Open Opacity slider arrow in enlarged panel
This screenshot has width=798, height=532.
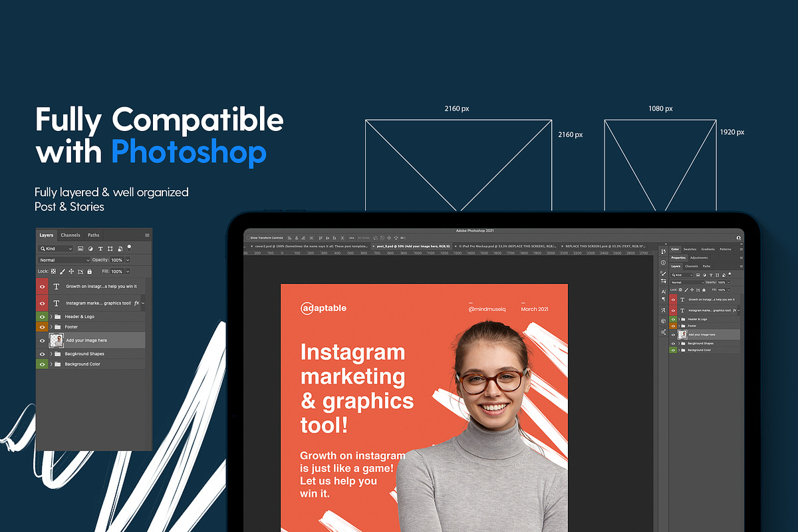click(x=128, y=260)
